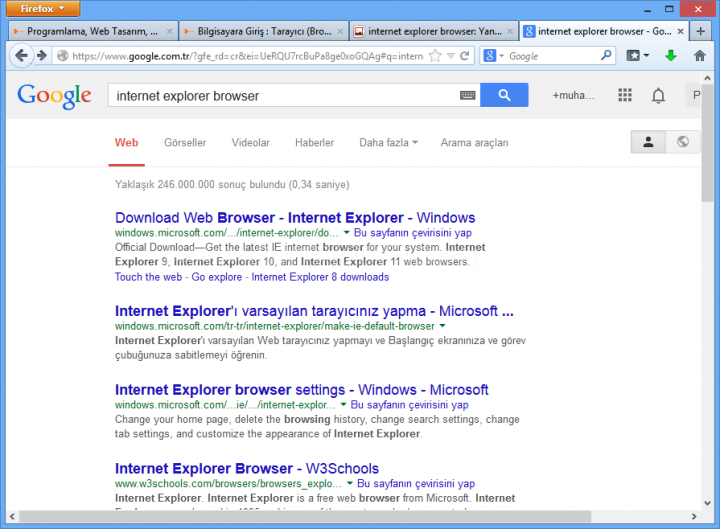720x529 pixels.
Task: Open the Google apps grid icon
Action: click(x=624, y=95)
